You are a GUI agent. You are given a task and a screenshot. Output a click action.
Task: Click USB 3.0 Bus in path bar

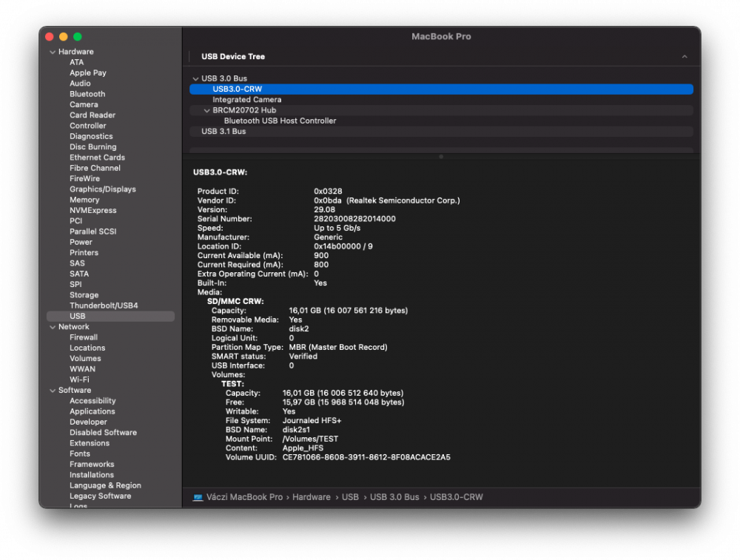pos(394,497)
